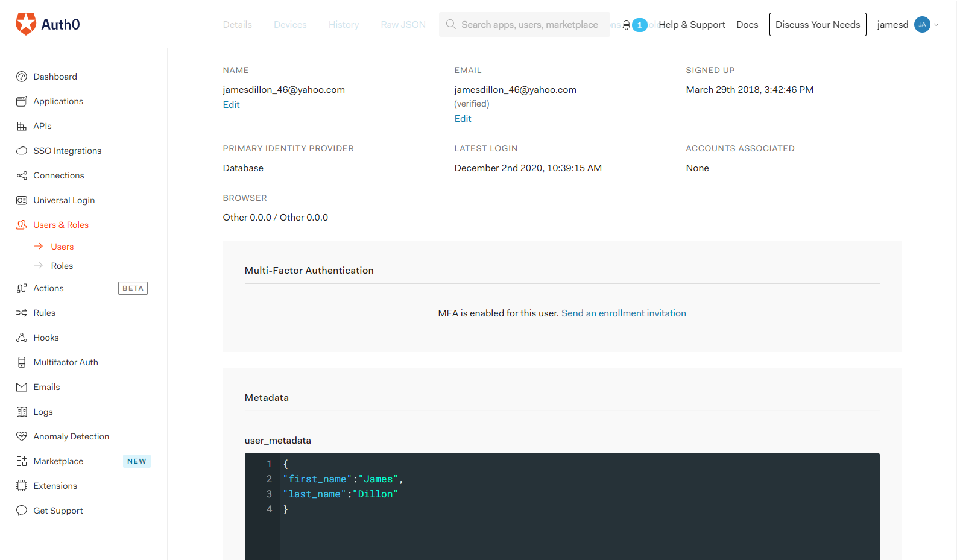Click the Applications window icon
The height and width of the screenshot is (560, 957).
22,101
